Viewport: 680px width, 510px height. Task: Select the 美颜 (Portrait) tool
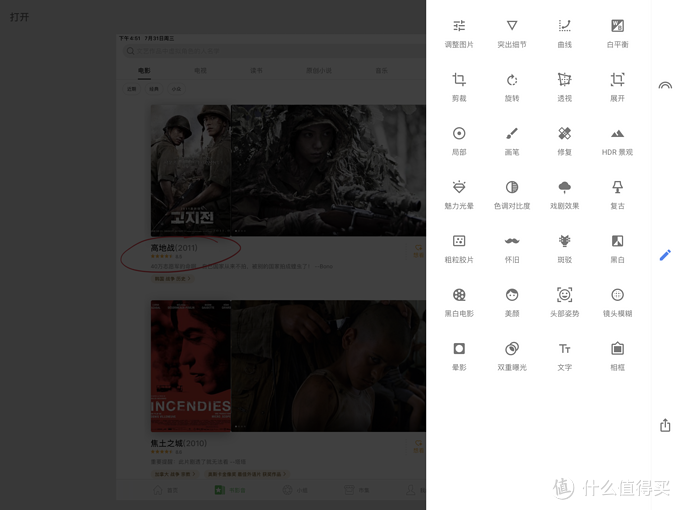(x=512, y=302)
